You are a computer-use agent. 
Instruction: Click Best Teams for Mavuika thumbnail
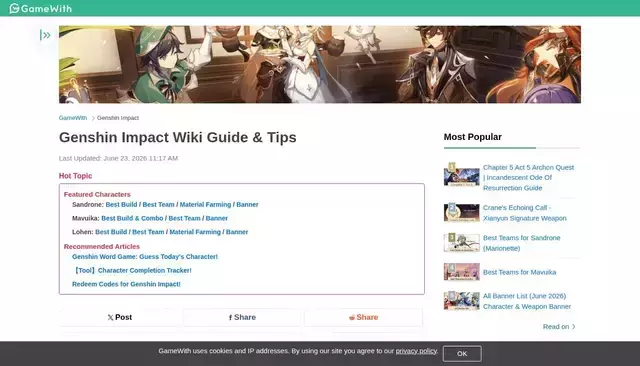[x=462, y=272]
